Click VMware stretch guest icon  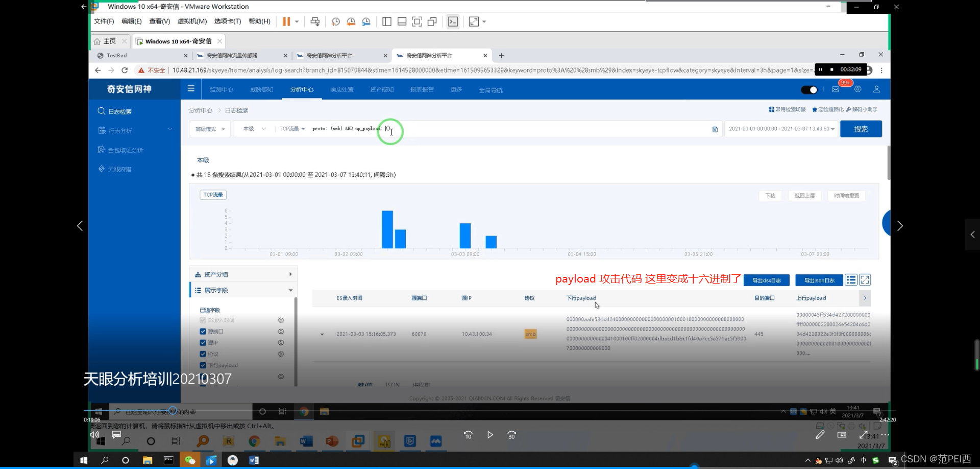click(x=474, y=21)
